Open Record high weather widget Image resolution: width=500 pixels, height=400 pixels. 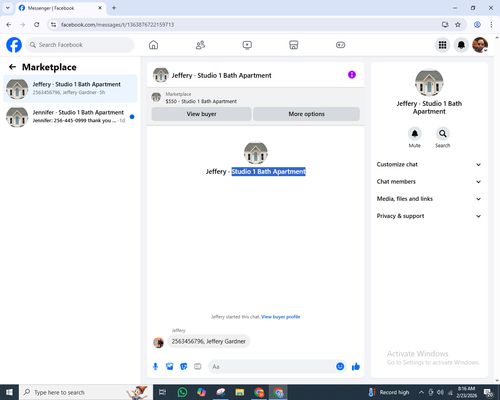coord(389,392)
